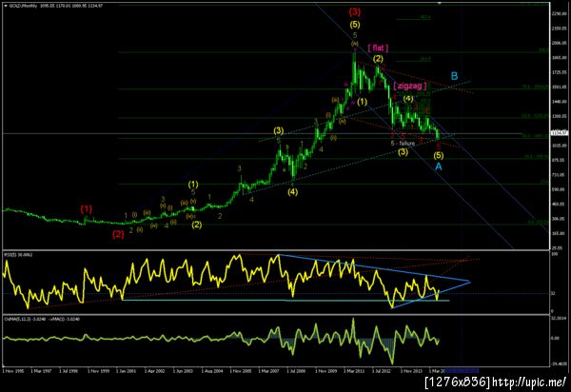
Task: Click the '1 Mar 2007' date label
Action: click(x=268, y=371)
